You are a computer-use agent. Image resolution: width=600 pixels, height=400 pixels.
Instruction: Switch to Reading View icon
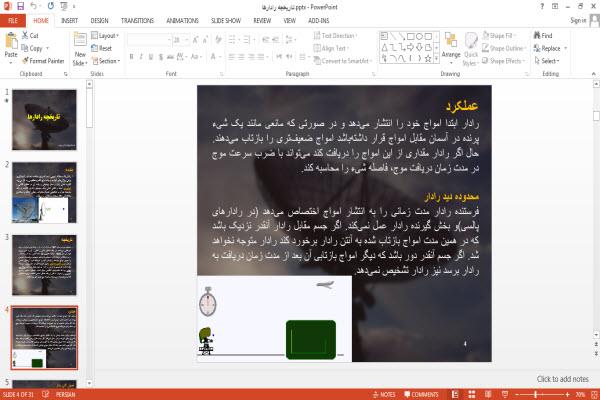[488, 394]
